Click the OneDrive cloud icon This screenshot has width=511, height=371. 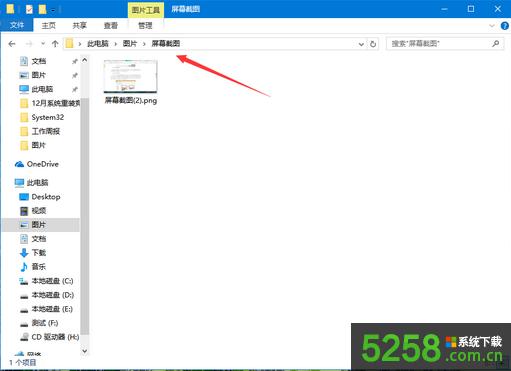tap(19, 164)
